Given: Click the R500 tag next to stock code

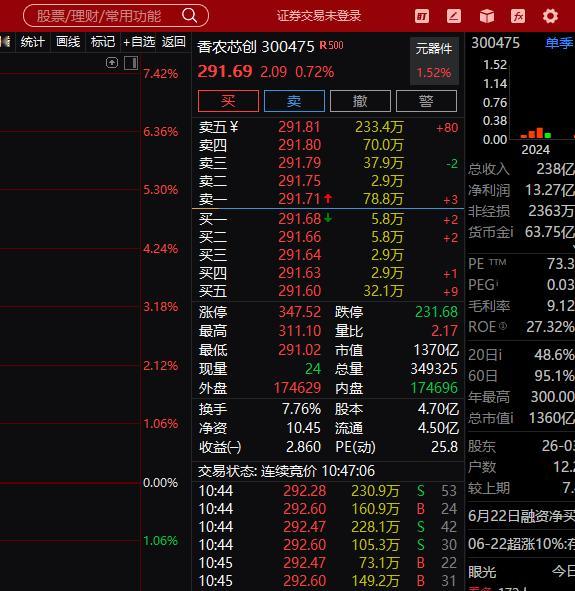Looking at the screenshot, I should [332, 46].
